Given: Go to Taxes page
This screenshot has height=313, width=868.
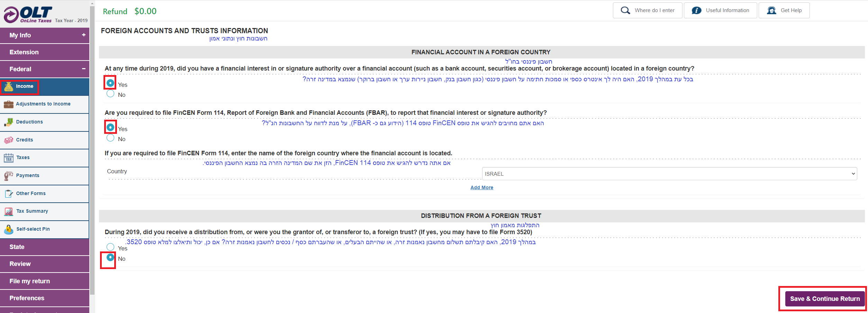Looking at the screenshot, I should [x=45, y=158].
